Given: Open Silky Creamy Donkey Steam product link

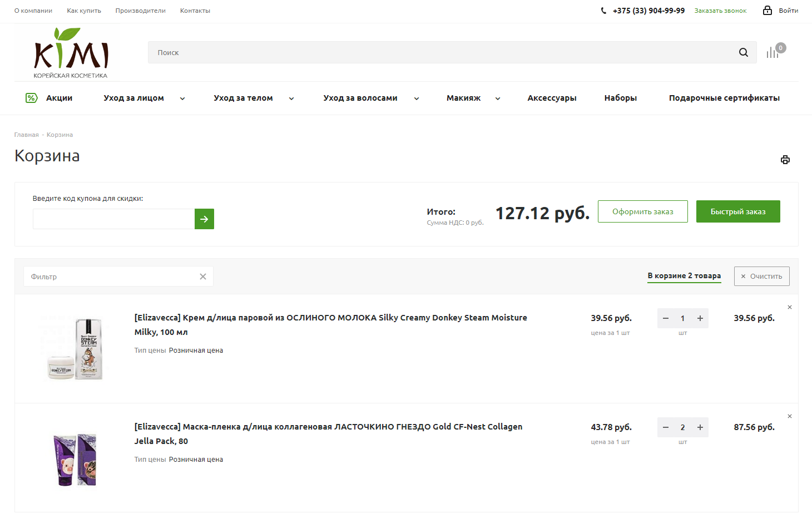Looking at the screenshot, I should (331, 325).
